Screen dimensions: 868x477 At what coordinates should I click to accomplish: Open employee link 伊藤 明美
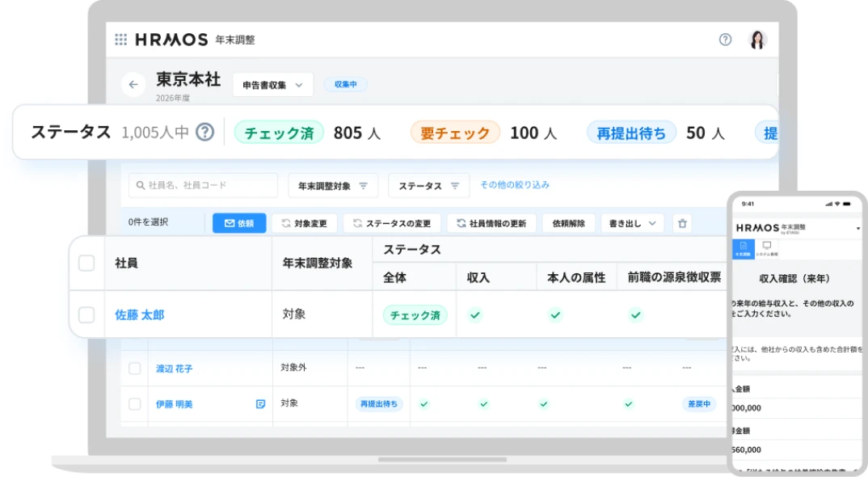tap(174, 404)
